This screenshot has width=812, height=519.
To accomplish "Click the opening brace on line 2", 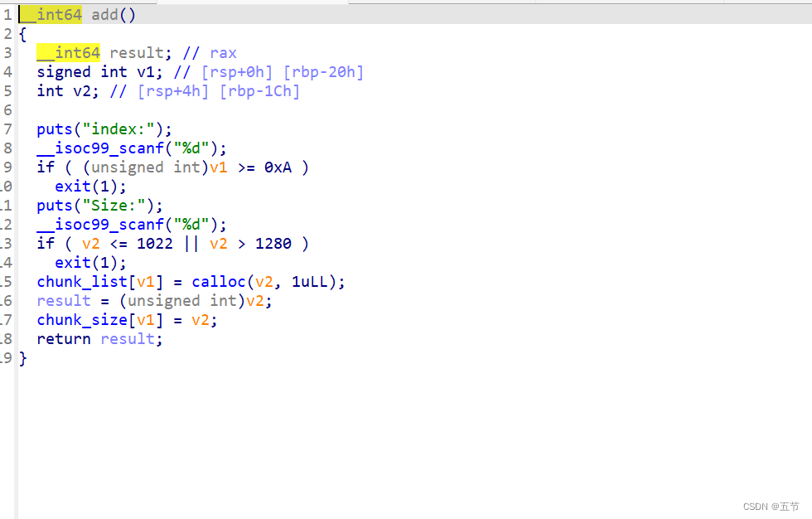I will pyautogui.click(x=23, y=34).
